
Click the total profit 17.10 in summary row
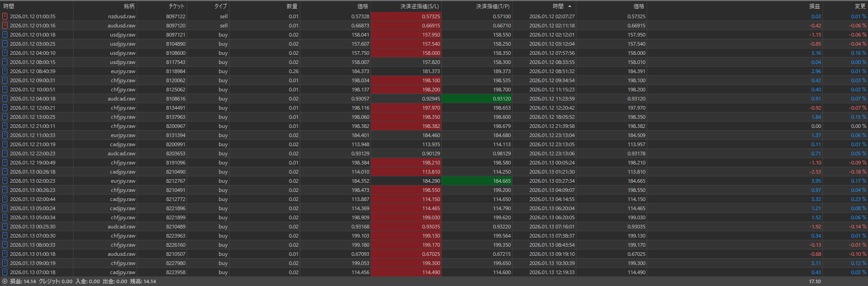point(815,281)
